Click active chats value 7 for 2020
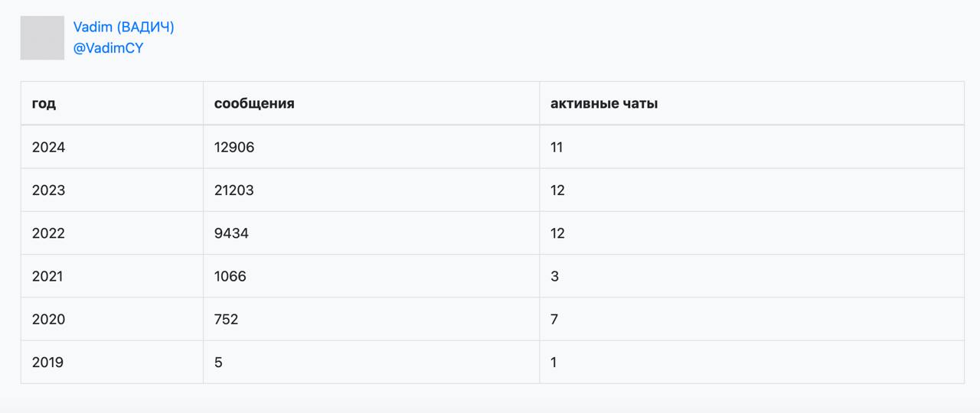 (x=555, y=319)
